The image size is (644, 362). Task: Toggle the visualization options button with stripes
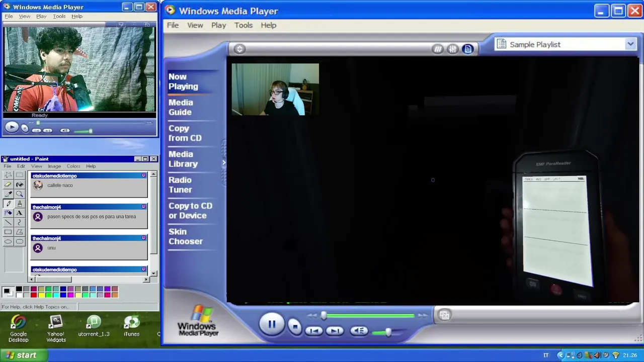[x=438, y=49]
